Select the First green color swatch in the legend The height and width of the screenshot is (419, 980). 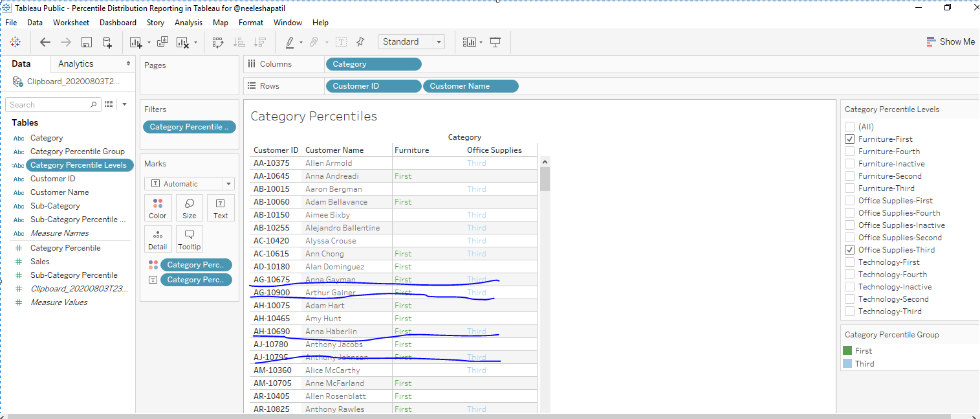(849, 350)
